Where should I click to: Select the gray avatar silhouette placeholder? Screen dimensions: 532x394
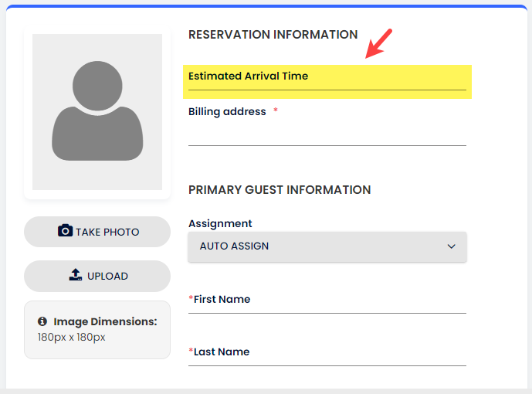[x=97, y=112]
